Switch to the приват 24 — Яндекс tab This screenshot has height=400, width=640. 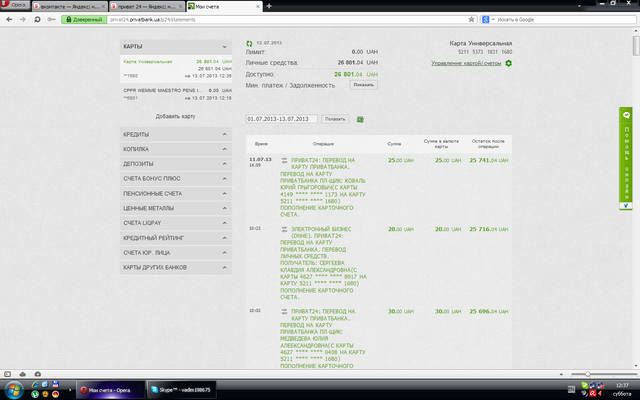tap(147, 7)
